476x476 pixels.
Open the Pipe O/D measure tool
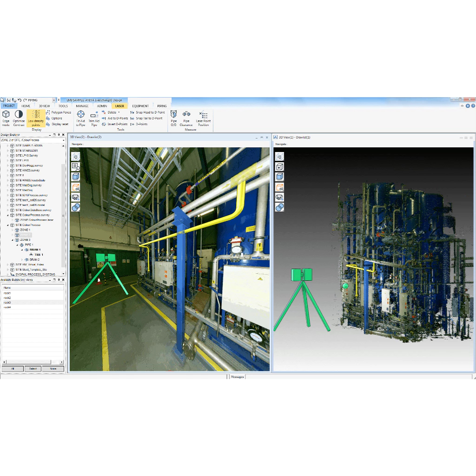coord(173,119)
